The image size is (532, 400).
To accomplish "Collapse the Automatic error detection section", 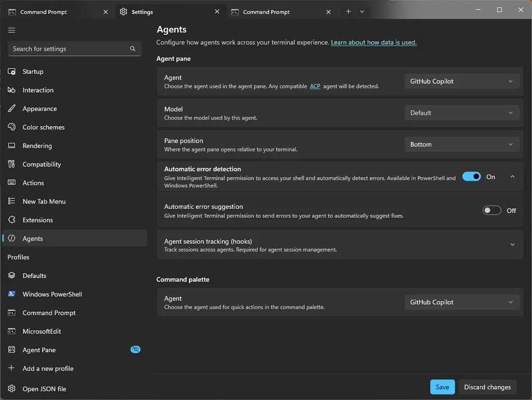I will pos(512,177).
